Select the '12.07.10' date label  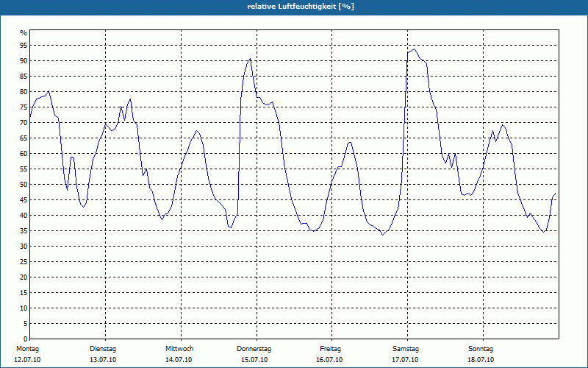click(27, 360)
